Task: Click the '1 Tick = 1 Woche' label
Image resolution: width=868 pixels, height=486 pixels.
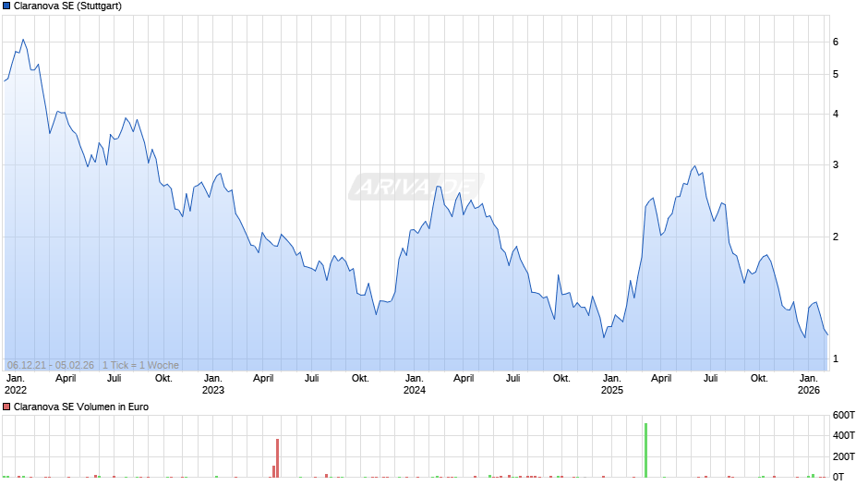Action: point(140,365)
